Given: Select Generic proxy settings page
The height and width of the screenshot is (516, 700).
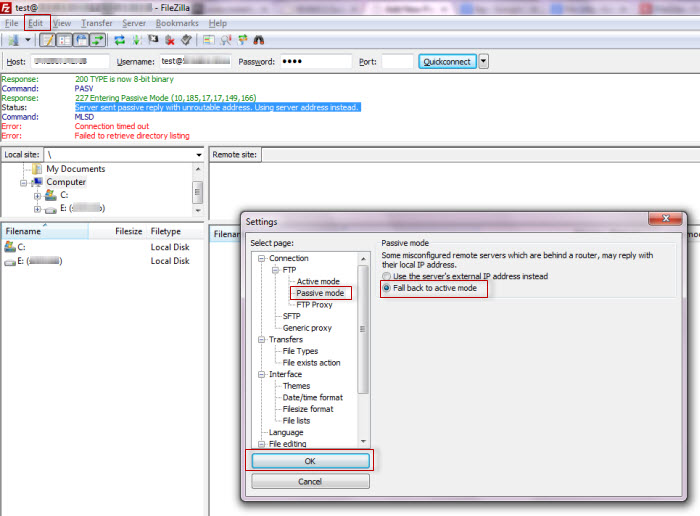Looking at the screenshot, I should (x=307, y=328).
